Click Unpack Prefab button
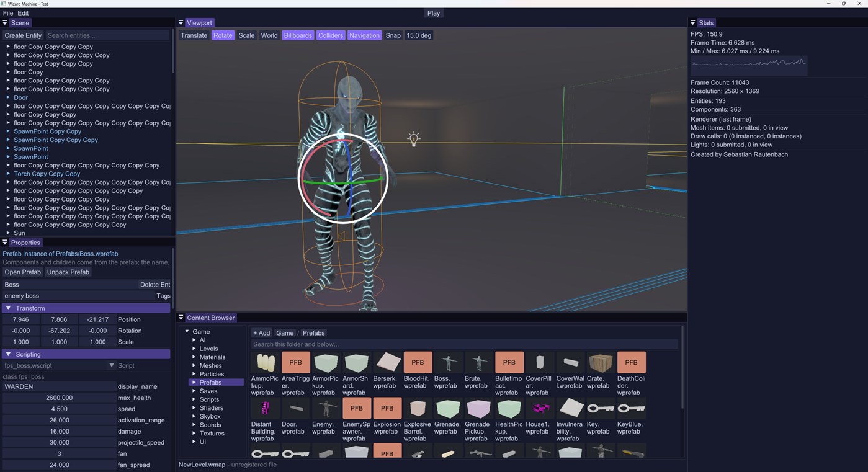This screenshot has width=868, height=472. [x=68, y=272]
